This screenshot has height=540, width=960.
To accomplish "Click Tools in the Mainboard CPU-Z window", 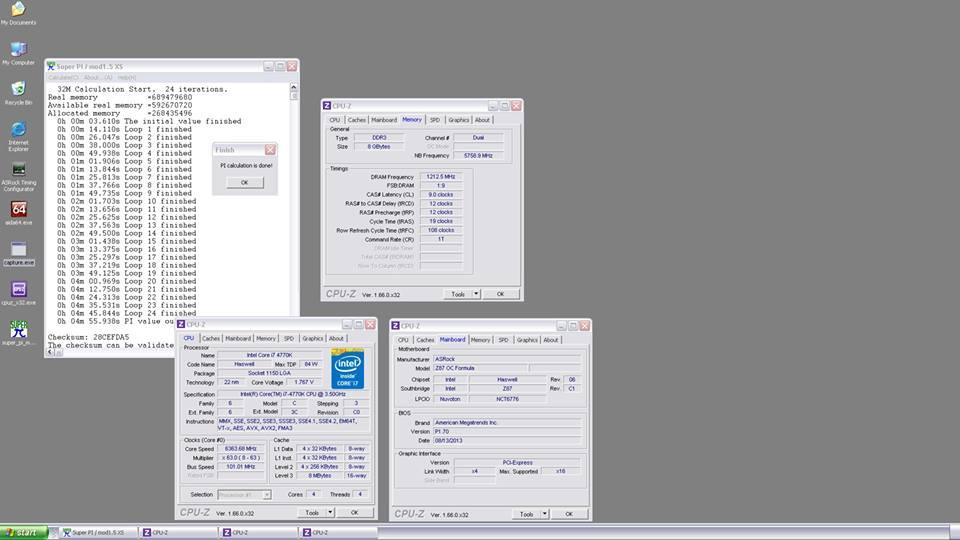I will click(x=526, y=514).
